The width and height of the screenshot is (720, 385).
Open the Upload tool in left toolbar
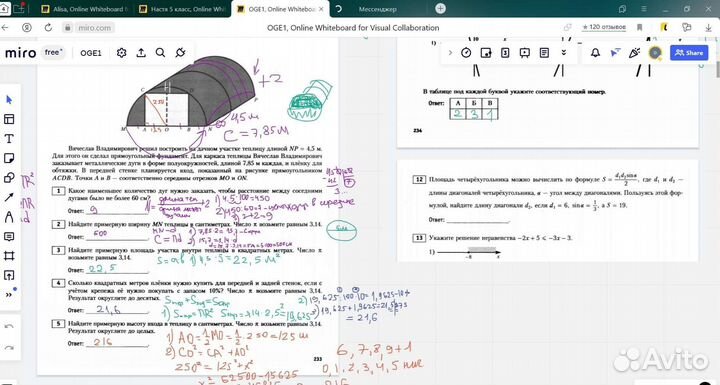tap(9, 275)
